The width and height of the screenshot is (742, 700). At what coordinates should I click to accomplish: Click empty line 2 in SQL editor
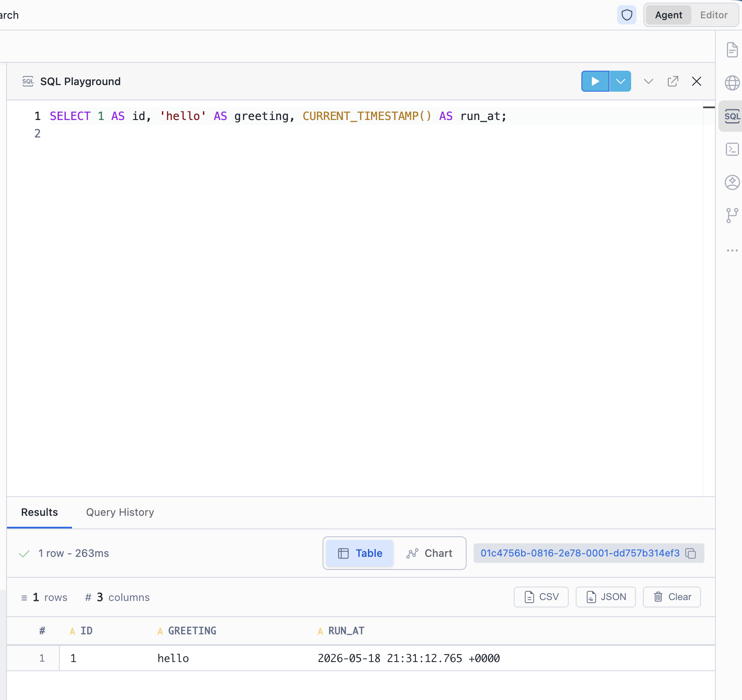pyautogui.click(x=375, y=134)
